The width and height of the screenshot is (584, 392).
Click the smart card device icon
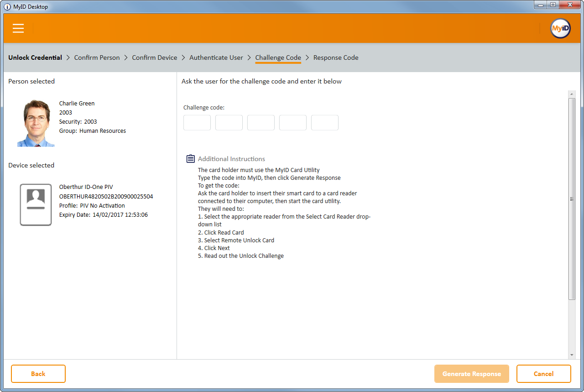36,204
